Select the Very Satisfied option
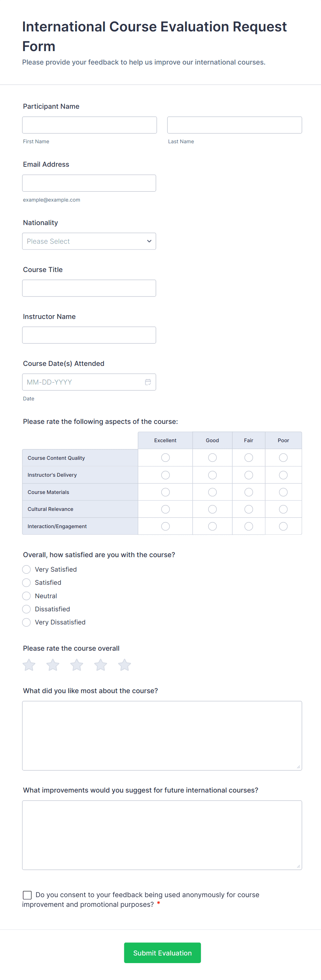This screenshot has width=321, height=980. (x=26, y=569)
